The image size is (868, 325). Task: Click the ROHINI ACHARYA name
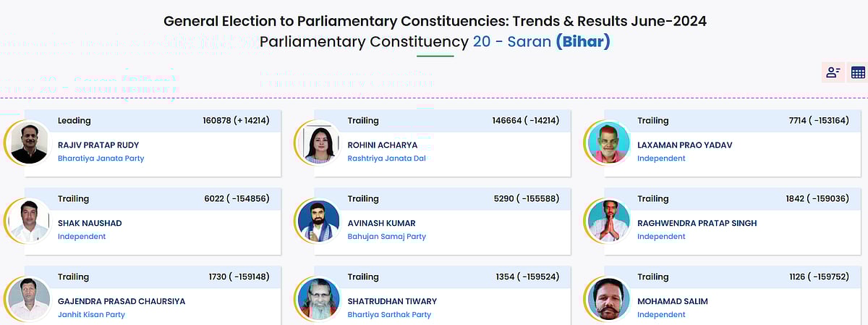pos(383,145)
